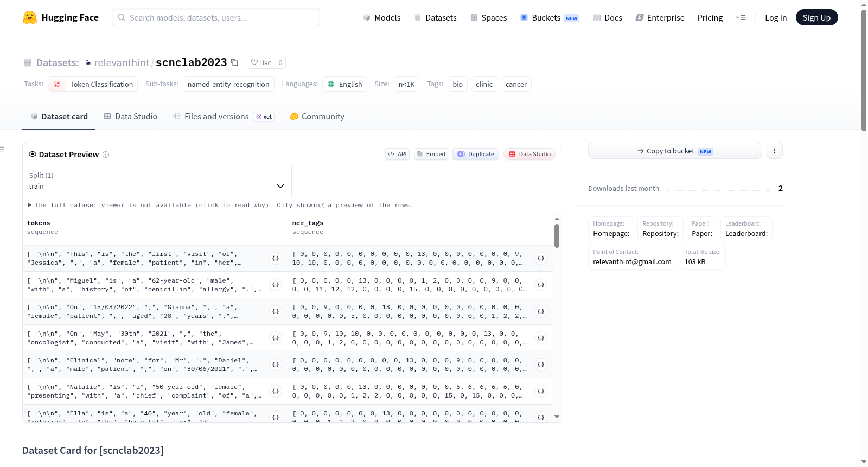The height and width of the screenshot is (467, 868).
Task: Expand tokens cell of the 13/03/2022 Gianna row
Action: click(x=276, y=311)
